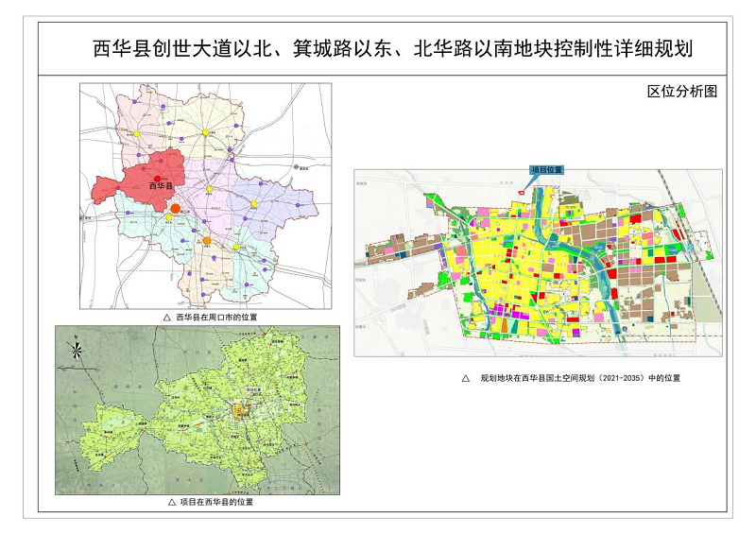756x534 pixels.
Task: Select the 西华县在周口市的位置 caption text
Action: [x=216, y=318]
